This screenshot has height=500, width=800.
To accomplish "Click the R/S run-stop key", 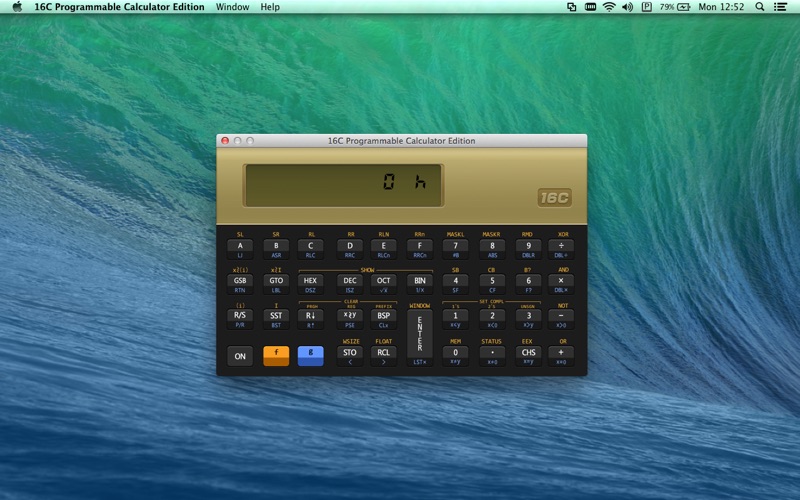I will [240, 319].
